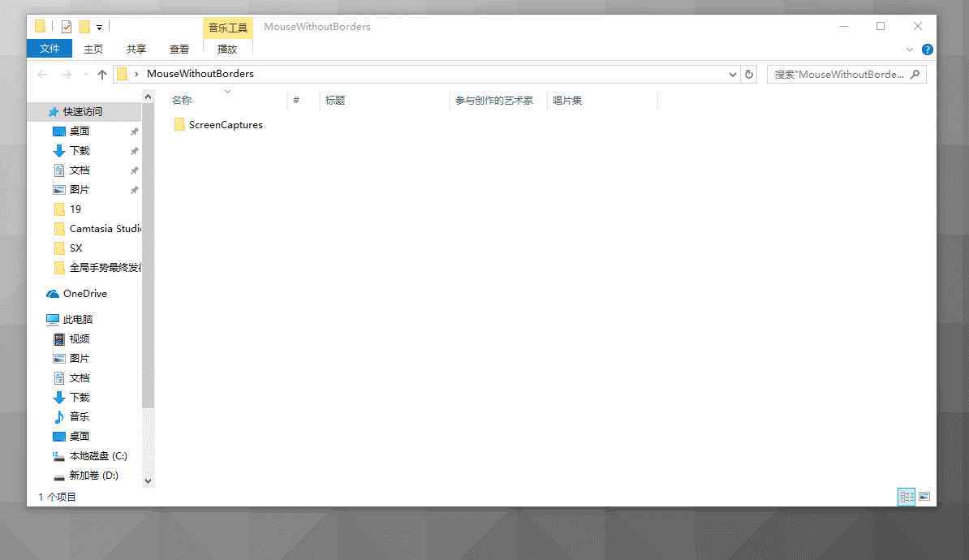969x560 pixels.
Task: Switch to the 主页 ribbon tab
Action: [93, 49]
